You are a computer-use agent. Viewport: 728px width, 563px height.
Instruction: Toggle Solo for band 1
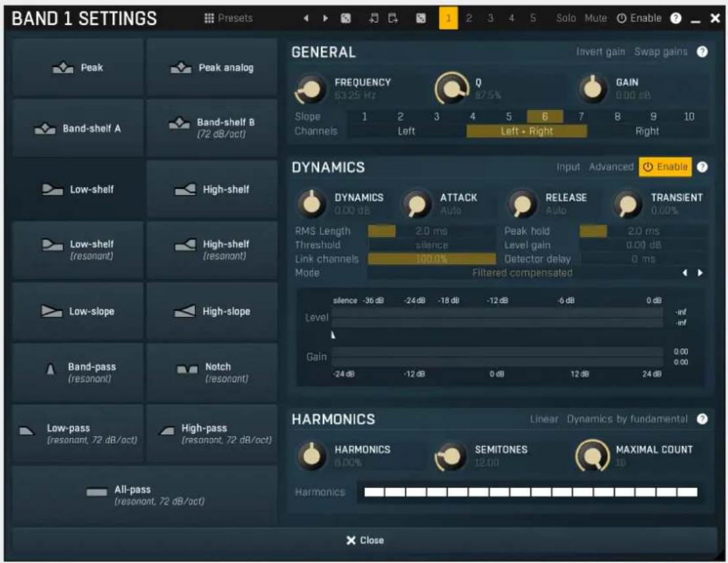(x=566, y=18)
